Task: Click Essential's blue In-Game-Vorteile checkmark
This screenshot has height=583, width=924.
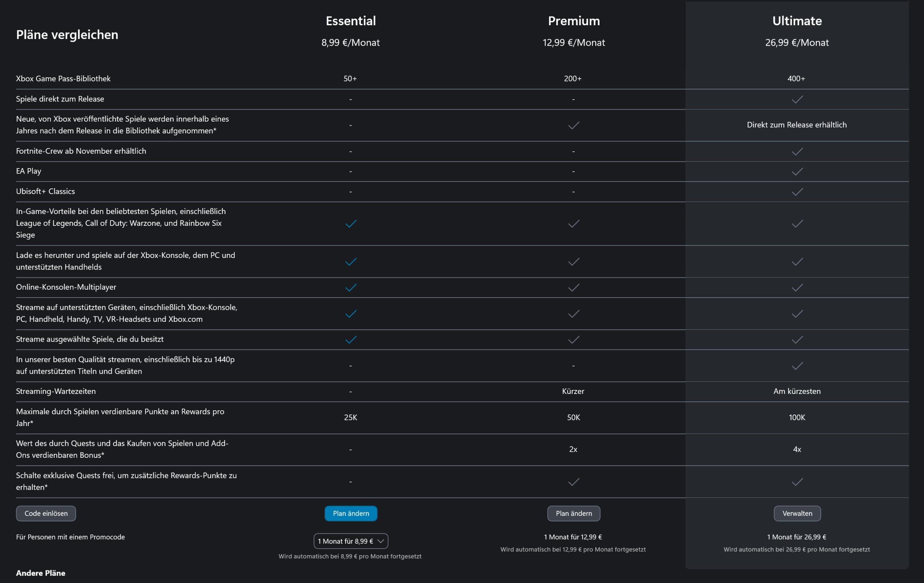Action: point(351,224)
